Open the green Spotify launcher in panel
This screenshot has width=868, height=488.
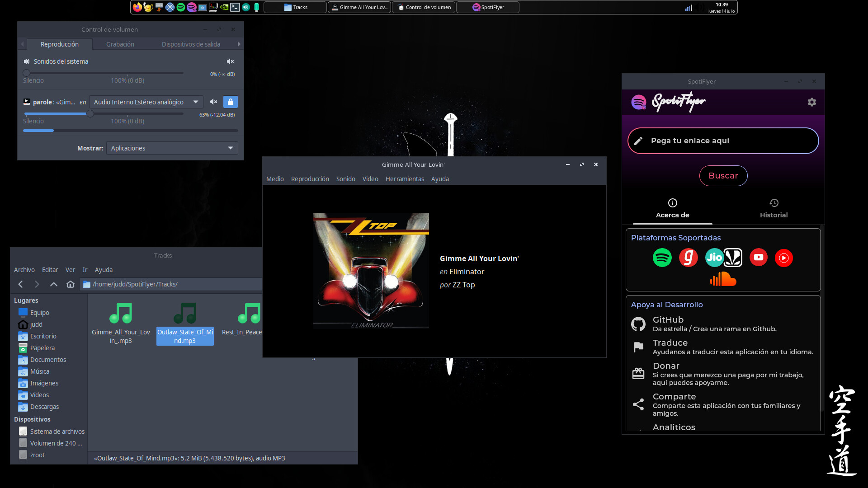181,7
